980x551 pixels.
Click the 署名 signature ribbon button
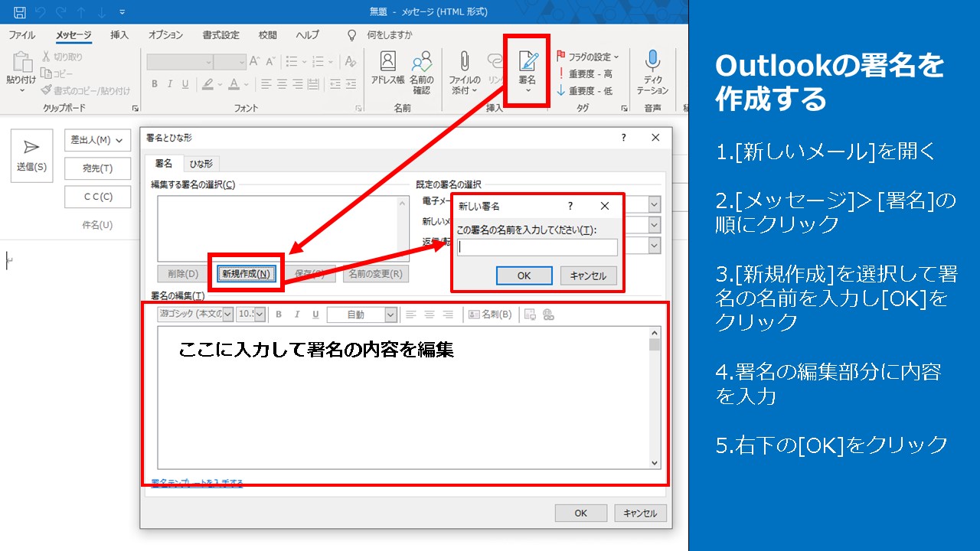tap(528, 72)
